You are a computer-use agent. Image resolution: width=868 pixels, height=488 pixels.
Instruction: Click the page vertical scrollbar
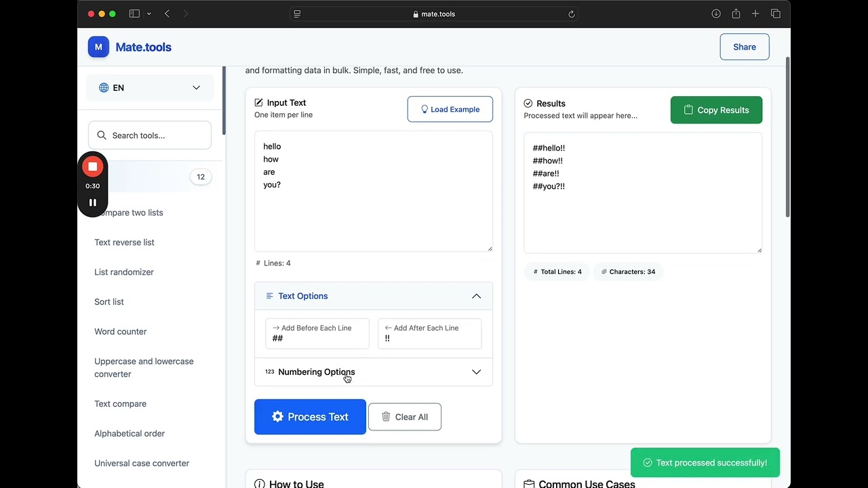[x=787, y=137]
